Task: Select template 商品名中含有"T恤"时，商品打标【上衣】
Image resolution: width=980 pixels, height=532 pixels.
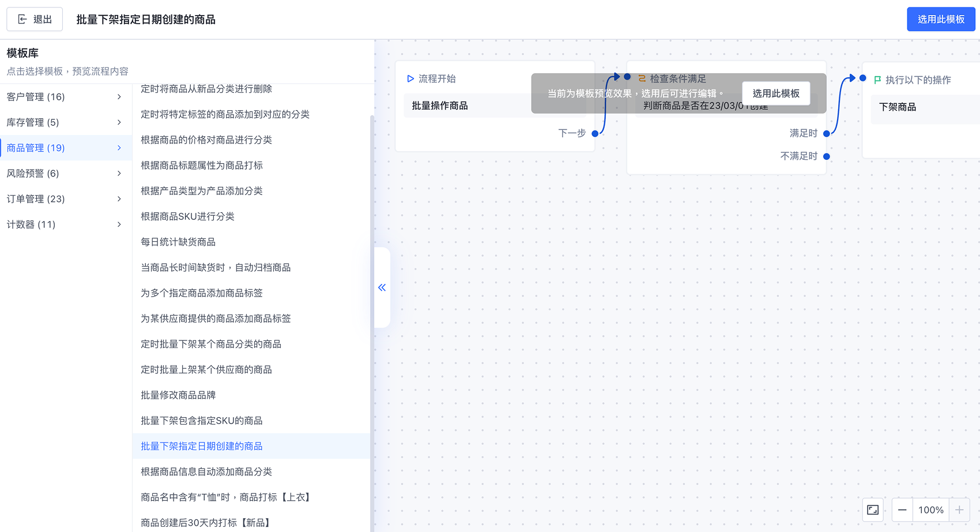Action: click(x=251, y=497)
